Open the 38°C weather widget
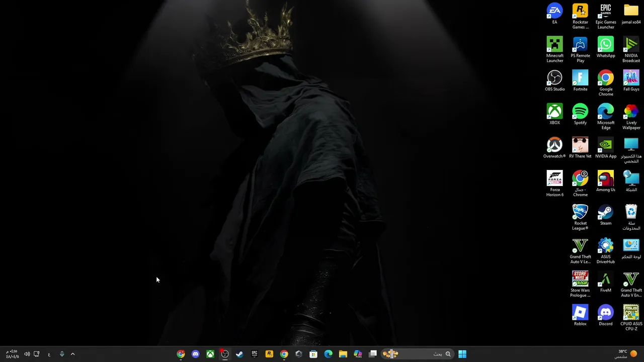The width and height of the screenshot is (644, 362). pyautogui.click(x=626, y=354)
